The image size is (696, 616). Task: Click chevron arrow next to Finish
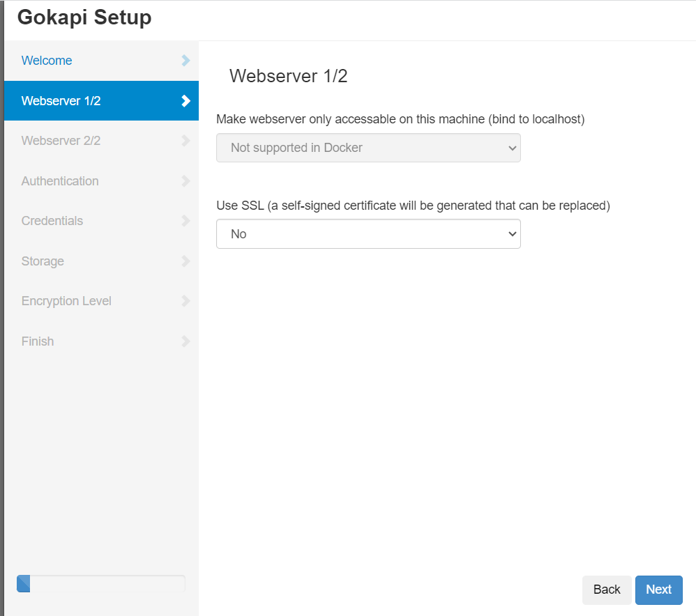(186, 341)
